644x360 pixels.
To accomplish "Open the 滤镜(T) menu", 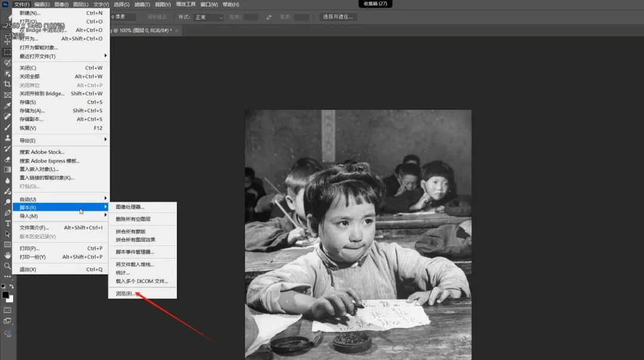I will tap(142, 5).
